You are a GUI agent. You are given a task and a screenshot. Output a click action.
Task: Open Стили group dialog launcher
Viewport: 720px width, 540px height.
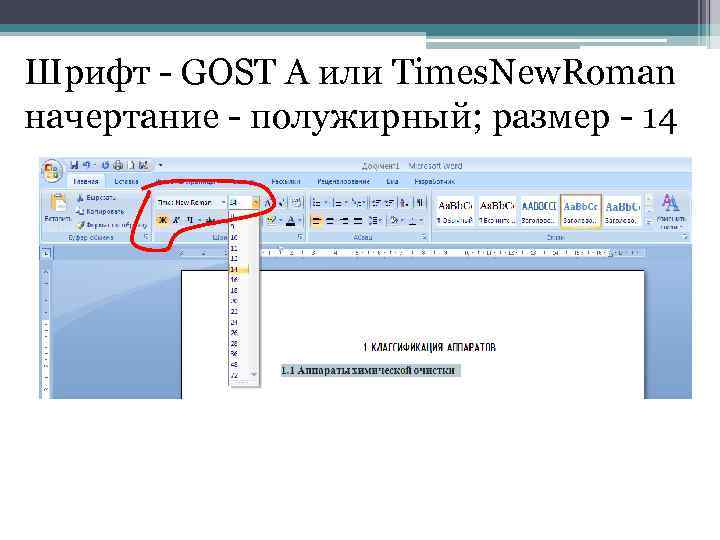(684, 237)
